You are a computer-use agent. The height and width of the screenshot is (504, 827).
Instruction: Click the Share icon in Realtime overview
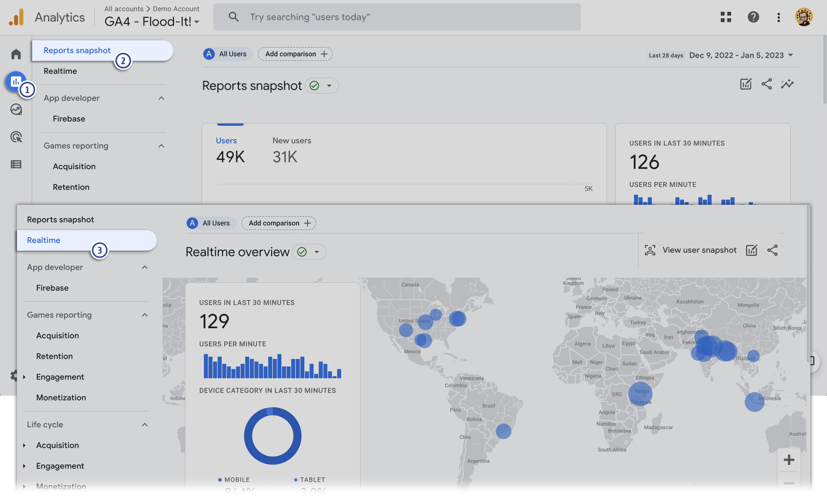coord(772,250)
